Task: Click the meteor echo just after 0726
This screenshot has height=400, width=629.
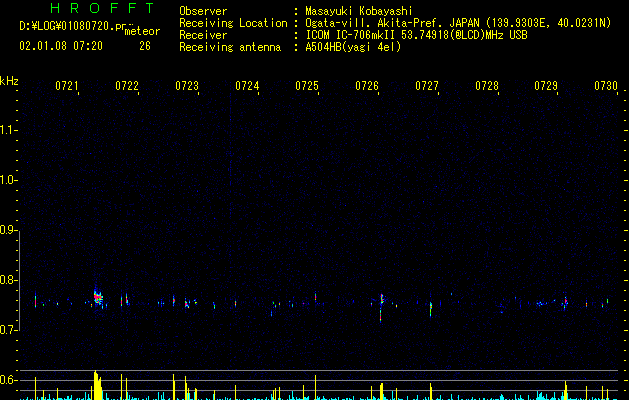Action: 381,305
